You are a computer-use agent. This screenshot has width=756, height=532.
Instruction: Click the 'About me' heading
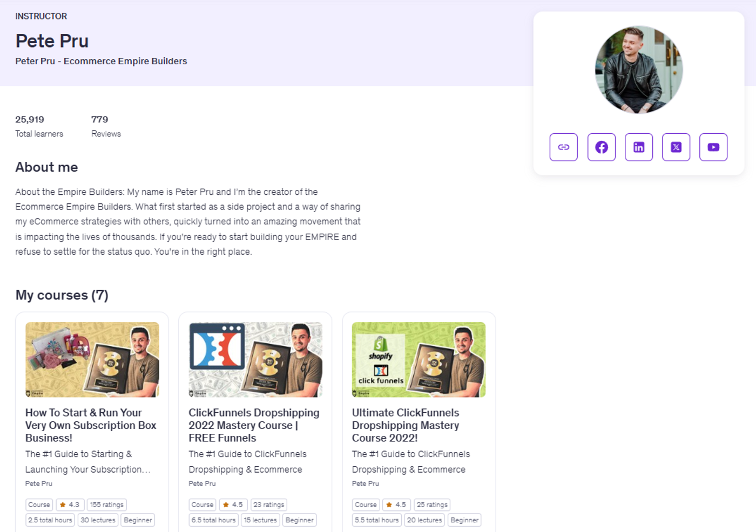[x=46, y=167]
